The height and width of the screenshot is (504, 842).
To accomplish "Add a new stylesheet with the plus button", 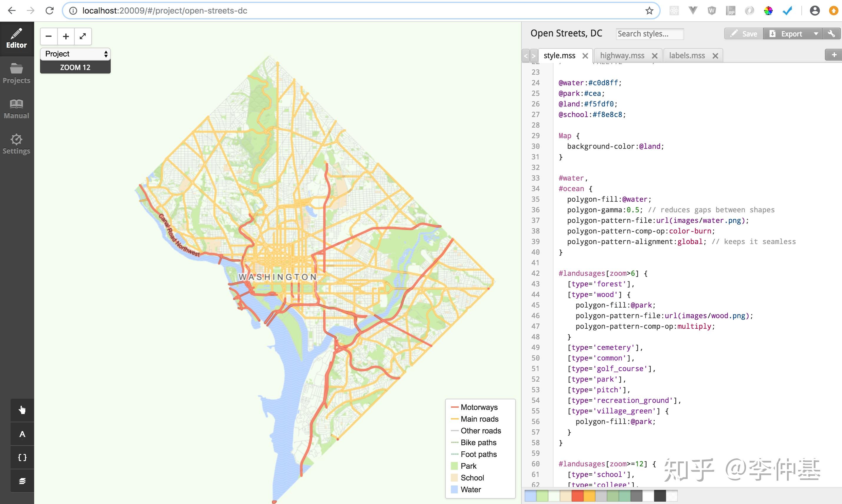I will point(833,55).
